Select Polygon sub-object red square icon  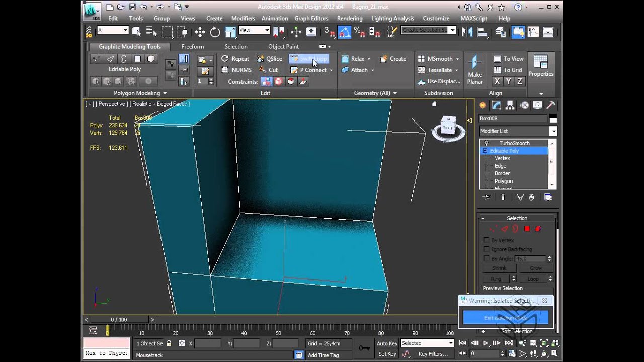pyautogui.click(x=527, y=229)
